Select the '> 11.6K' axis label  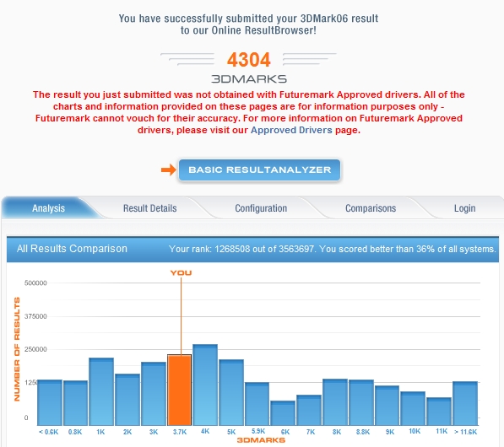[466, 432]
